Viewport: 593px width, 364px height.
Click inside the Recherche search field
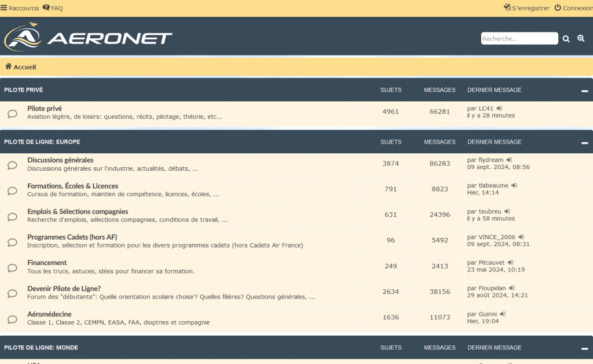point(518,38)
